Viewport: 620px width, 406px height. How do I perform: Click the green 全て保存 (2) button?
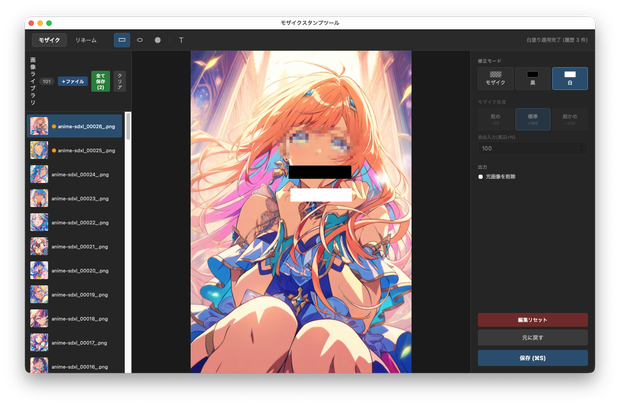click(100, 81)
